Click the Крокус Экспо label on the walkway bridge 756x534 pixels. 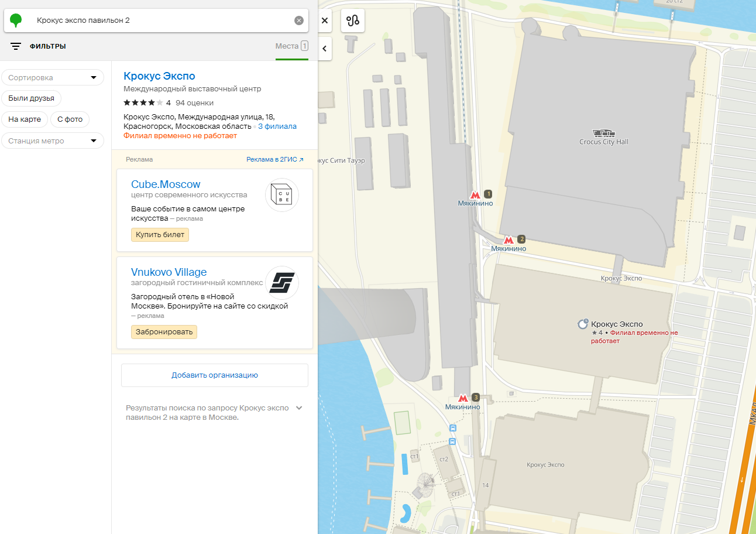point(621,278)
